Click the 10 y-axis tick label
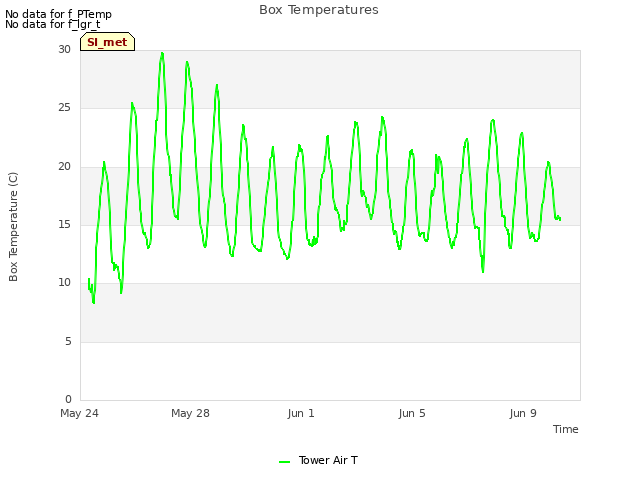 pyautogui.click(x=64, y=282)
